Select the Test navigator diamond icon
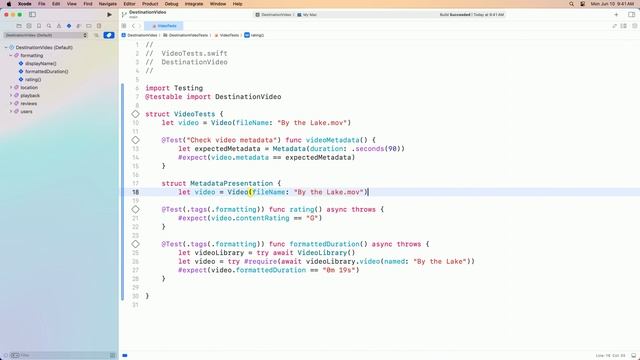 point(69,26)
